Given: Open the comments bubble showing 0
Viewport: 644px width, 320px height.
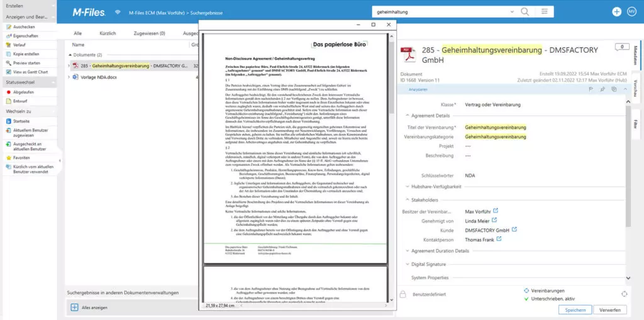Looking at the screenshot, I should (622, 47).
